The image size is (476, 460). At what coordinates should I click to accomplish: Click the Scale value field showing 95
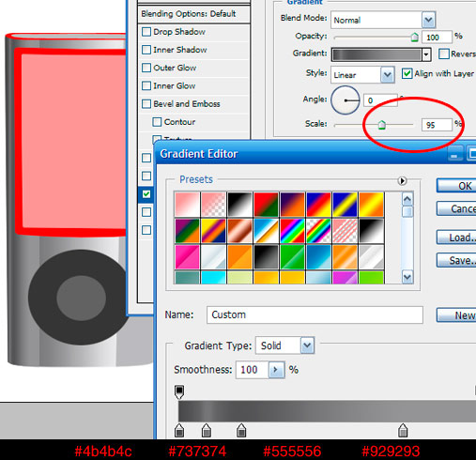coord(437,125)
